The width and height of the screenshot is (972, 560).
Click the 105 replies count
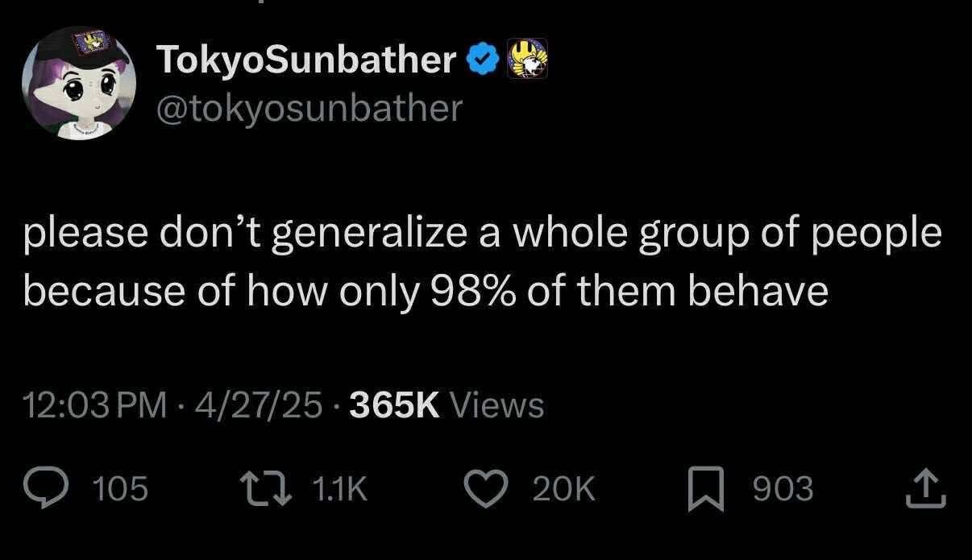click(x=121, y=489)
